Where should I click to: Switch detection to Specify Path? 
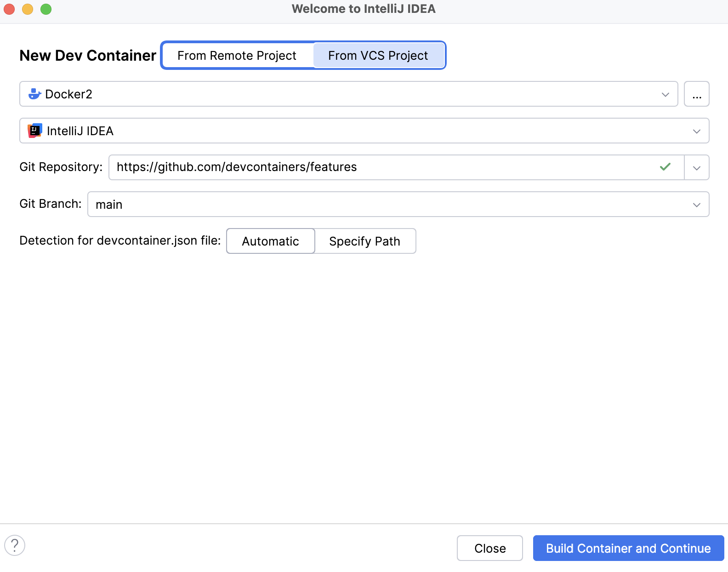(x=365, y=241)
